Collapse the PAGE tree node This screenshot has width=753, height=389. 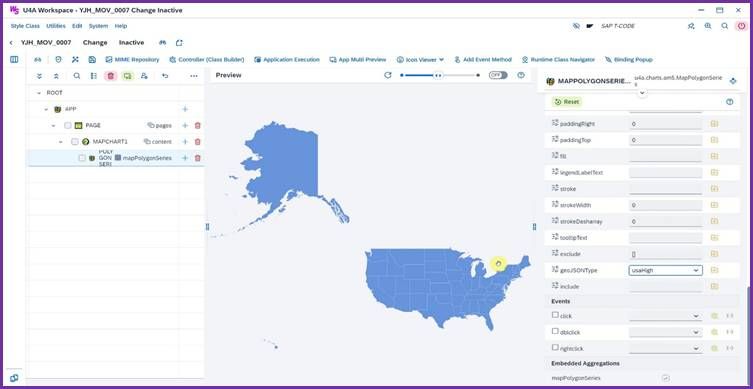click(53, 125)
